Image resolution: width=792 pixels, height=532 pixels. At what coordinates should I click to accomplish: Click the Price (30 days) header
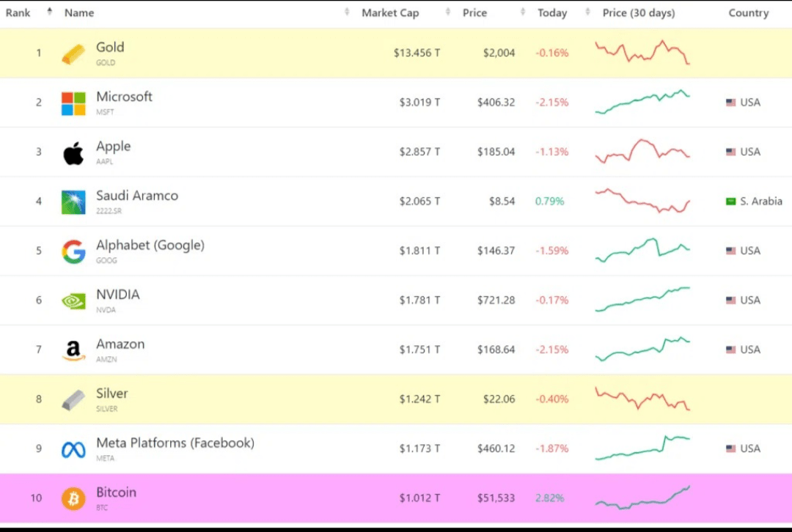click(639, 13)
